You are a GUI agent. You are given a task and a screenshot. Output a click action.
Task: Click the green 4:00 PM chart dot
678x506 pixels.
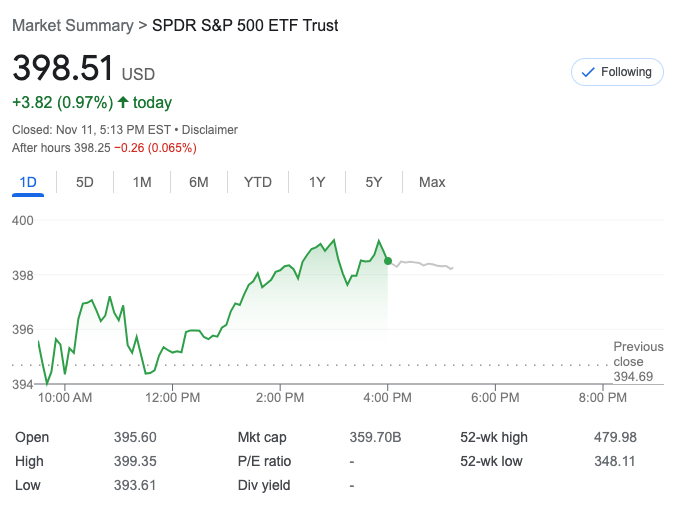tap(388, 260)
